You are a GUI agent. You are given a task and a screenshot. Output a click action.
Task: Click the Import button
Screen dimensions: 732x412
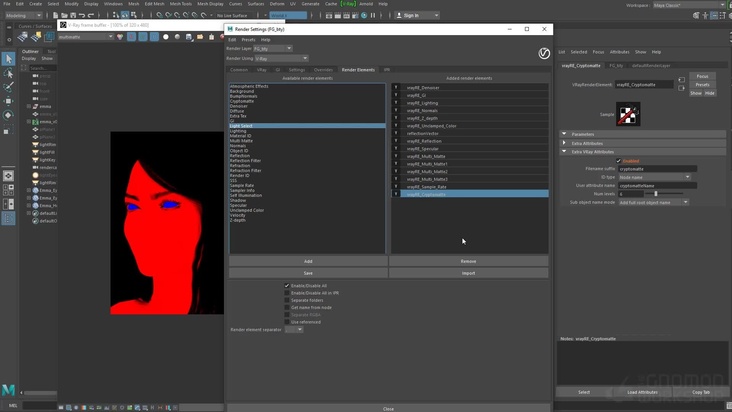pos(468,273)
